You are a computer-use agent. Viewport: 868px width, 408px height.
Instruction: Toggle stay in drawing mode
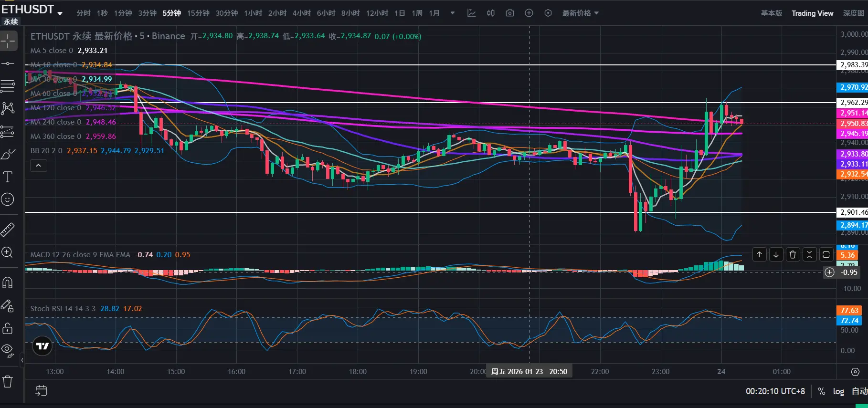pyautogui.click(x=8, y=306)
